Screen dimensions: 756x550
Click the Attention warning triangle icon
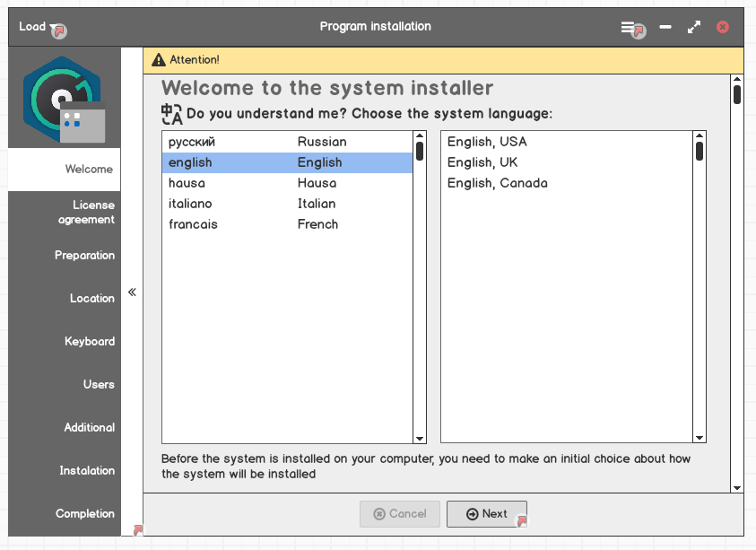[x=159, y=60]
